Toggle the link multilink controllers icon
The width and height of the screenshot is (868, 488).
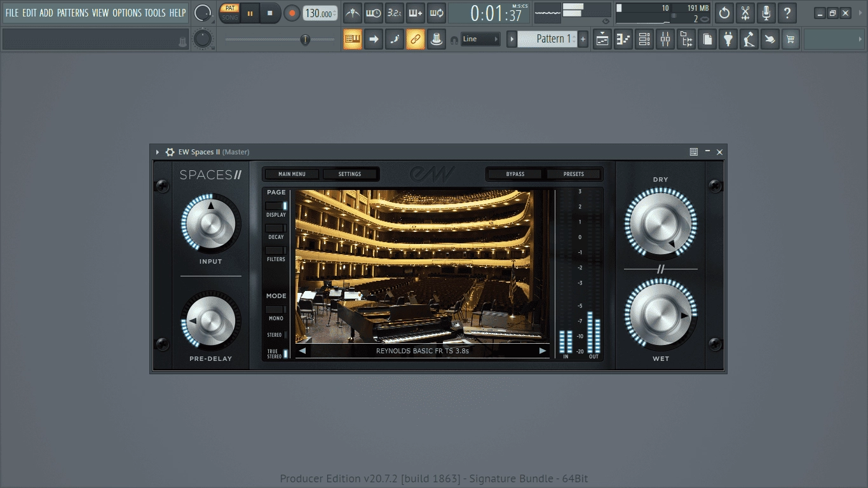[x=416, y=39]
